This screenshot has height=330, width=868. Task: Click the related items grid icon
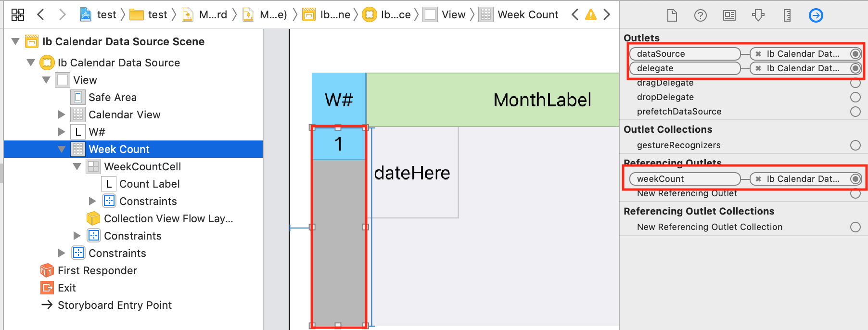coord(18,15)
